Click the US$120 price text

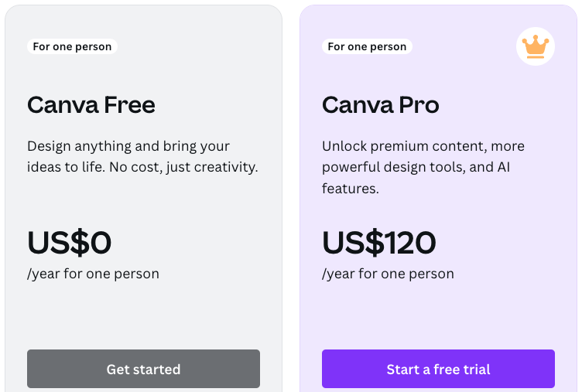point(379,243)
